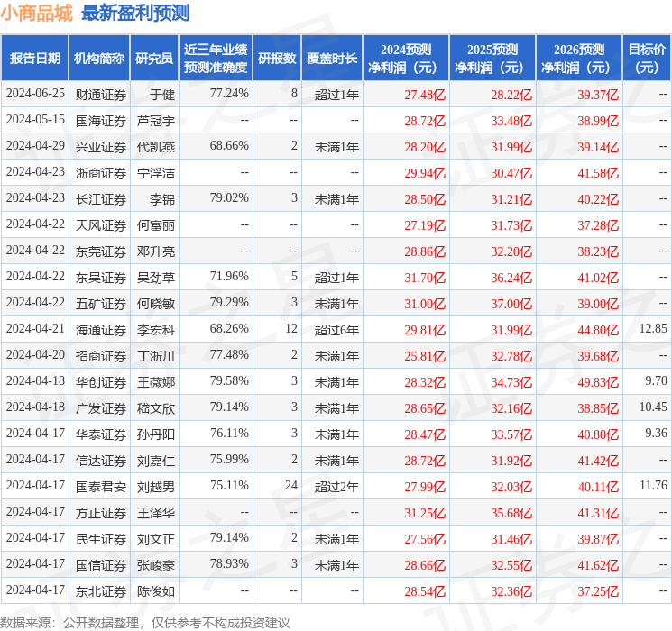Click the 报告日期 column header
Screen dimensions: 672x631
(x=34, y=59)
